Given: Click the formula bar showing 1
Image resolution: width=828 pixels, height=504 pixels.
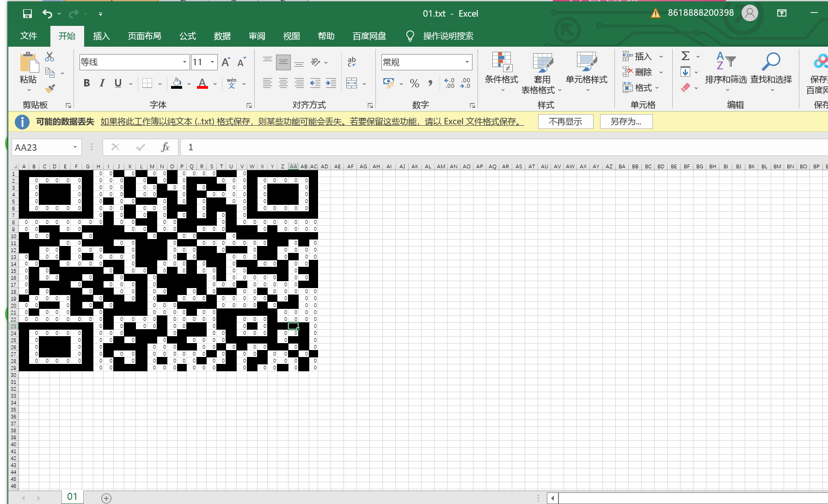Looking at the screenshot, I should (x=504, y=147).
